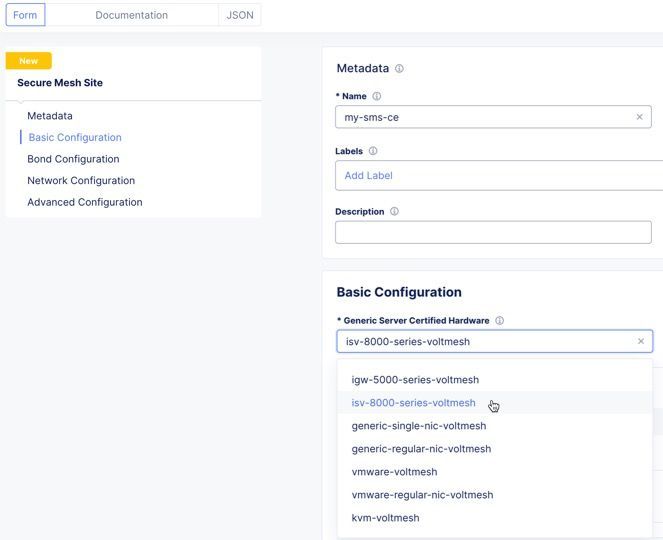Click the info icon next to Name
Viewport: 663px width, 540px height.
tap(377, 97)
